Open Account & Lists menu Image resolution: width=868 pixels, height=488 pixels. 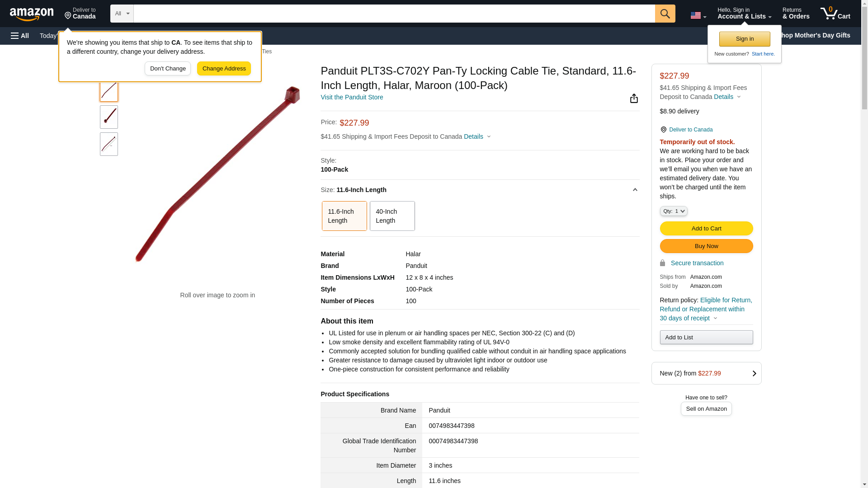click(x=744, y=14)
